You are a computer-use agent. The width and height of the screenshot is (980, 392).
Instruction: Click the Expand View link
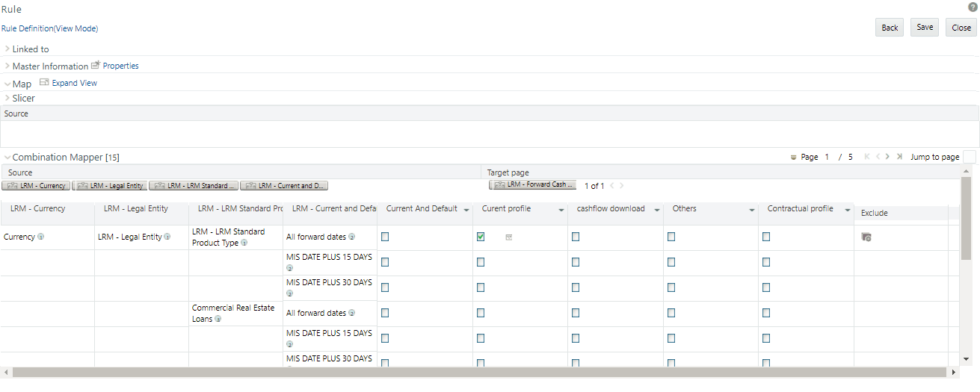[74, 83]
